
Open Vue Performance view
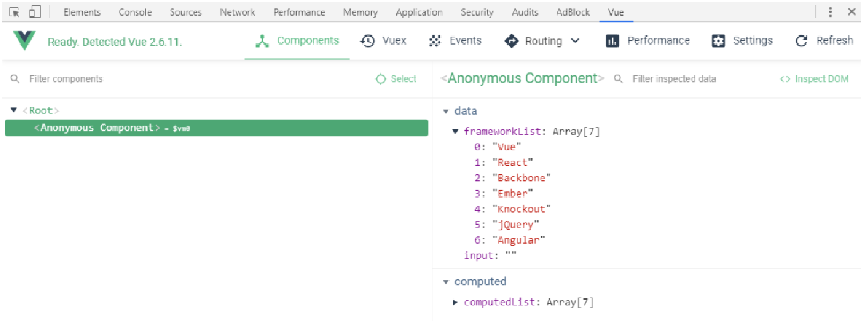658,41
